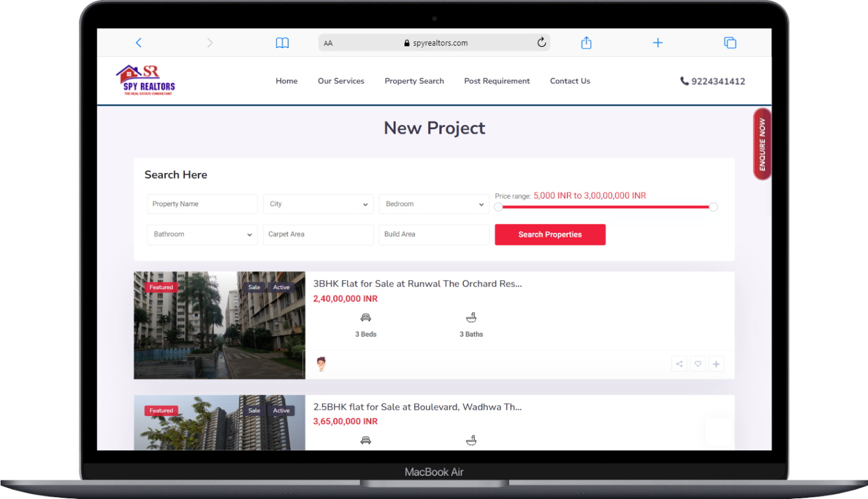Open the 3BHK Runwal Orchard listing title
Screen dimensions: 868x499
(417, 284)
